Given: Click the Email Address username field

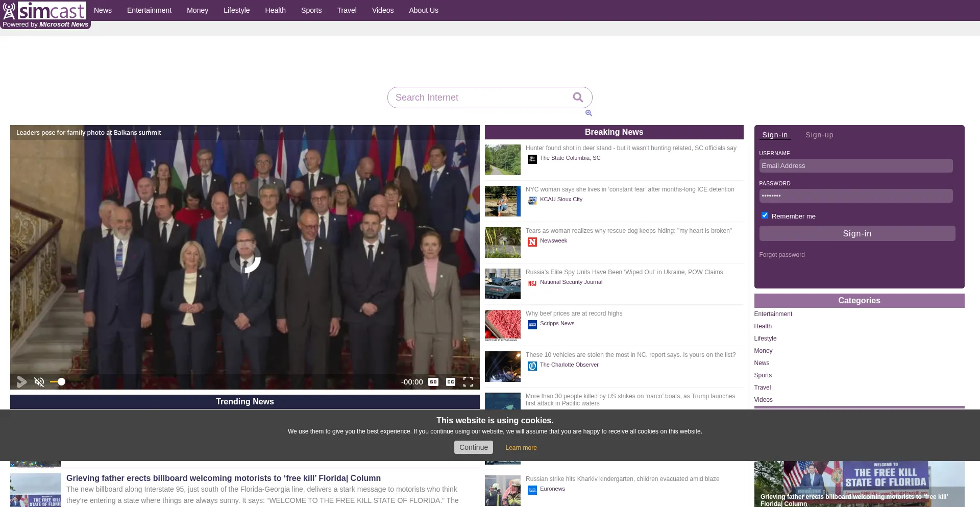Looking at the screenshot, I should (855, 166).
